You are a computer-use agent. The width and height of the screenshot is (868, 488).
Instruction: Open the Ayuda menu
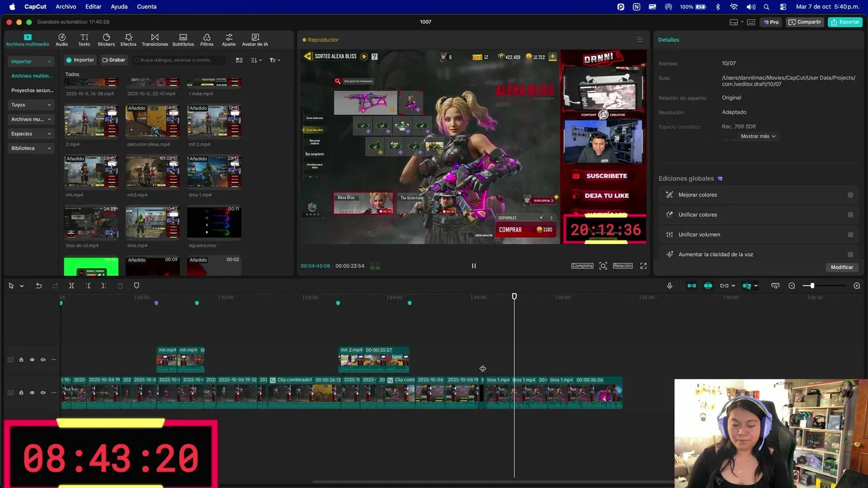pos(119,7)
